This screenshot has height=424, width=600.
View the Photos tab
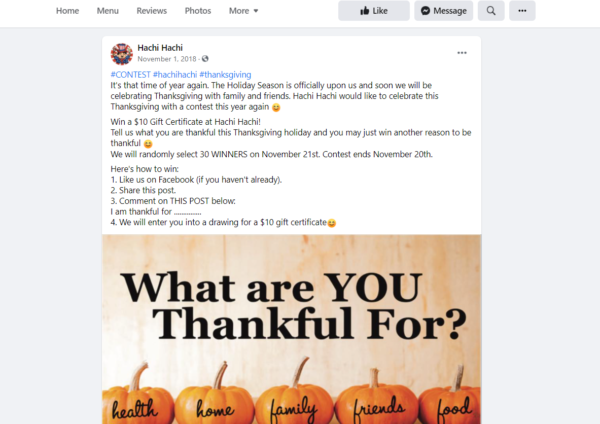point(198,11)
